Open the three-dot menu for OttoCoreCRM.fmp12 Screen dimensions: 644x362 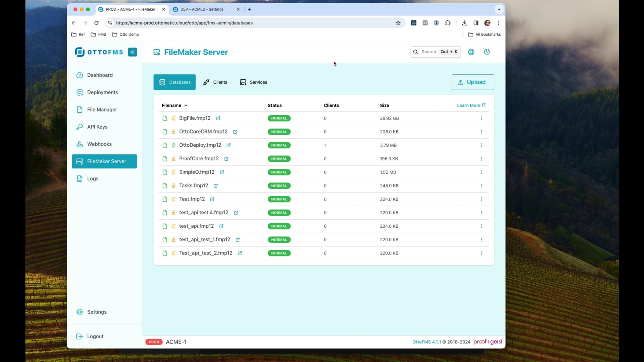481,132
